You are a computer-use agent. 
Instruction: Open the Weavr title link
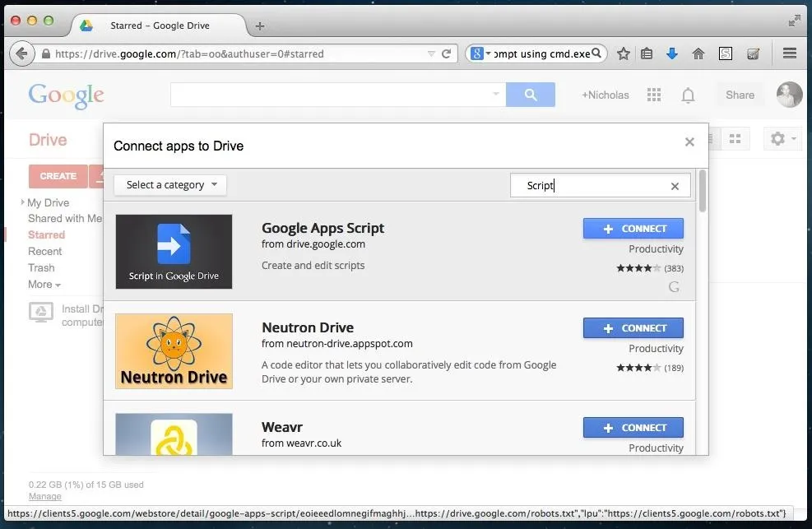(x=282, y=427)
